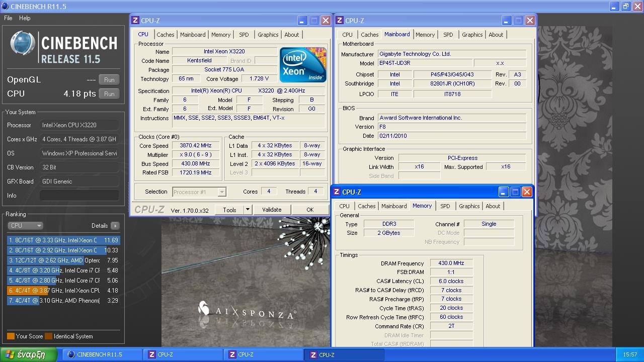The height and width of the screenshot is (362, 644).
Task: Click the Details arrow button in Ranking
Action: coord(115,226)
